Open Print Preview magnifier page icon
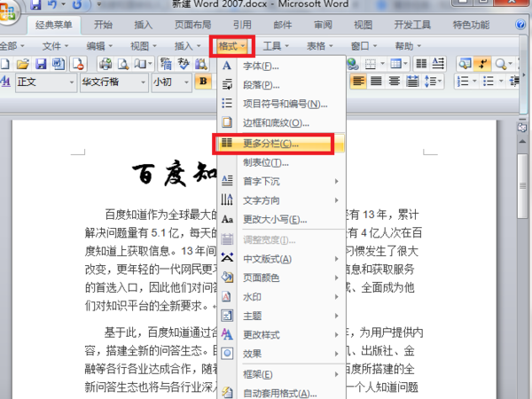532x399 pixels. tap(123, 64)
